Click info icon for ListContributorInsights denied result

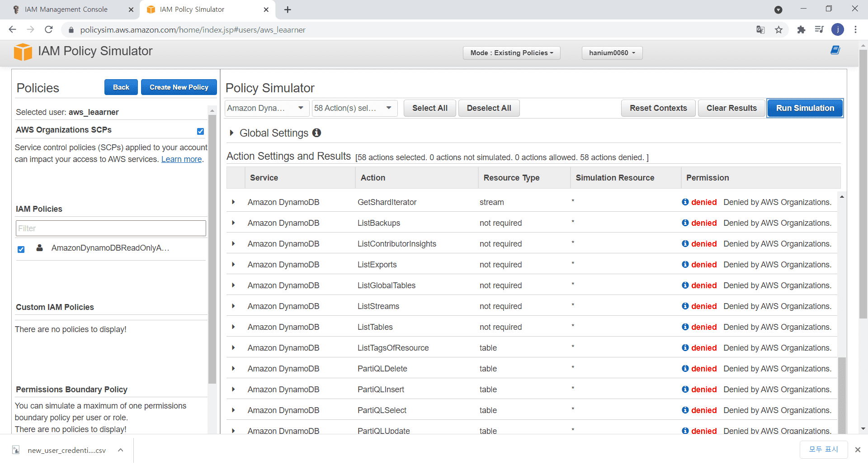685,243
